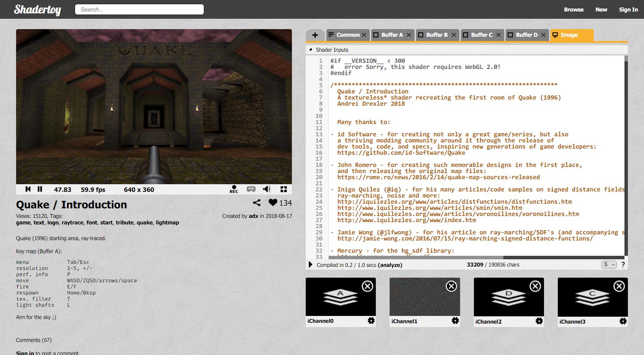This screenshot has height=355, width=644.
Task: Start recording with the REC icon
Action: 234,189
